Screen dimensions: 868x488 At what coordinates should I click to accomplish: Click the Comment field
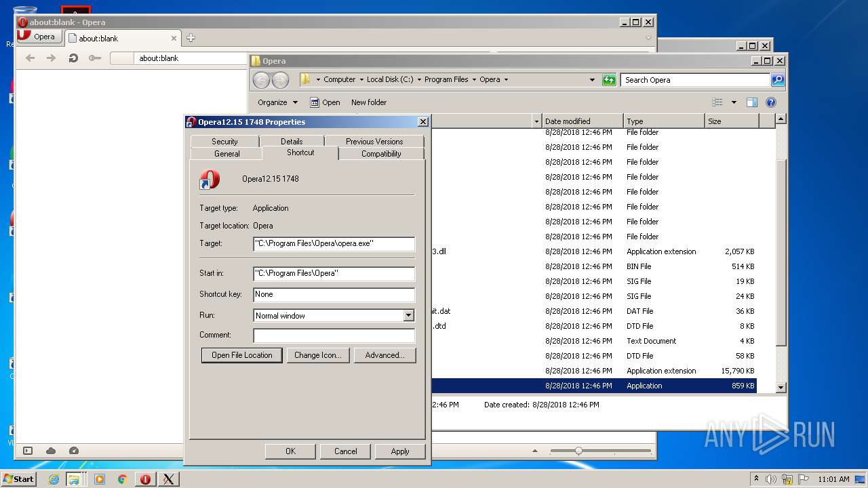tap(334, 335)
